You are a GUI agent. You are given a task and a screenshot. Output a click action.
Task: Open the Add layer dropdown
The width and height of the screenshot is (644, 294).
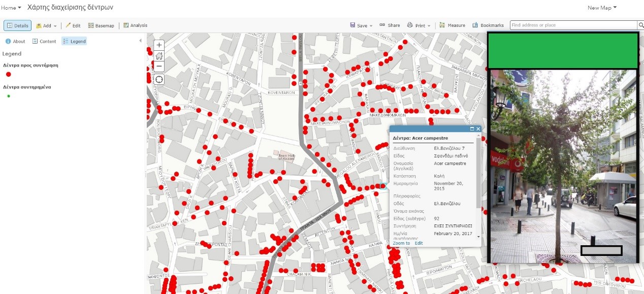tap(46, 25)
